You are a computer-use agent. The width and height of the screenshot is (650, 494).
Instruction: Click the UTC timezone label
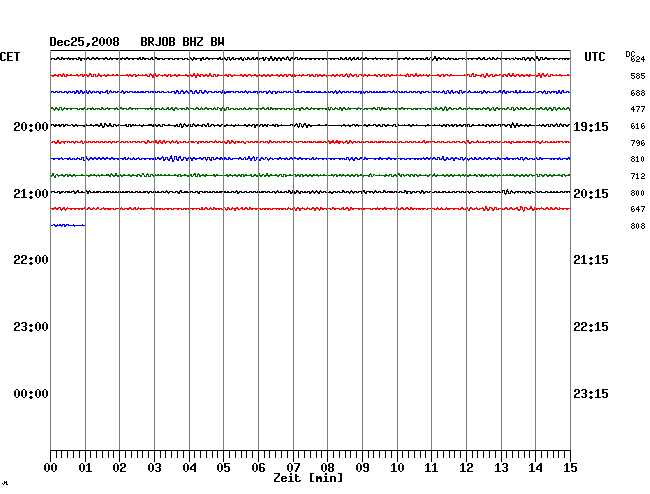pos(594,57)
